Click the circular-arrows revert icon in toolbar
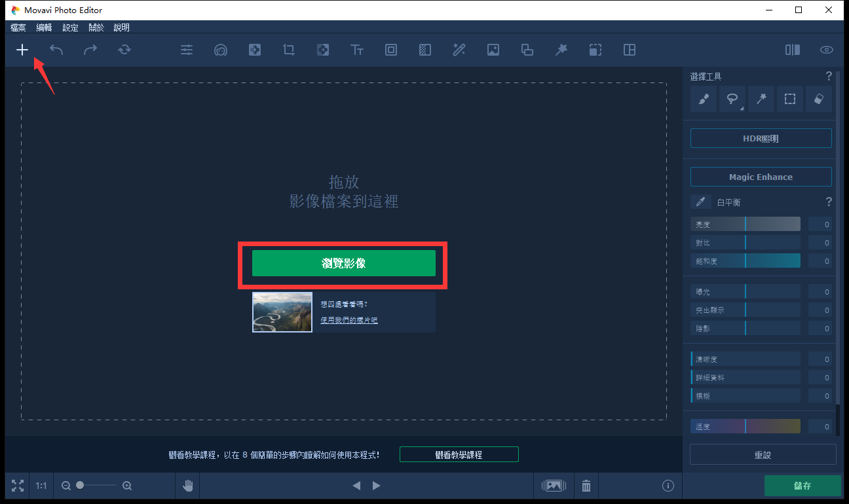849x504 pixels. (x=124, y=50)
